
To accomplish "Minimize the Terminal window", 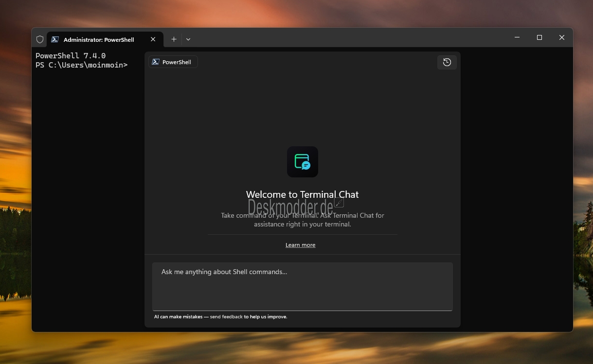I will coord(517,37).
